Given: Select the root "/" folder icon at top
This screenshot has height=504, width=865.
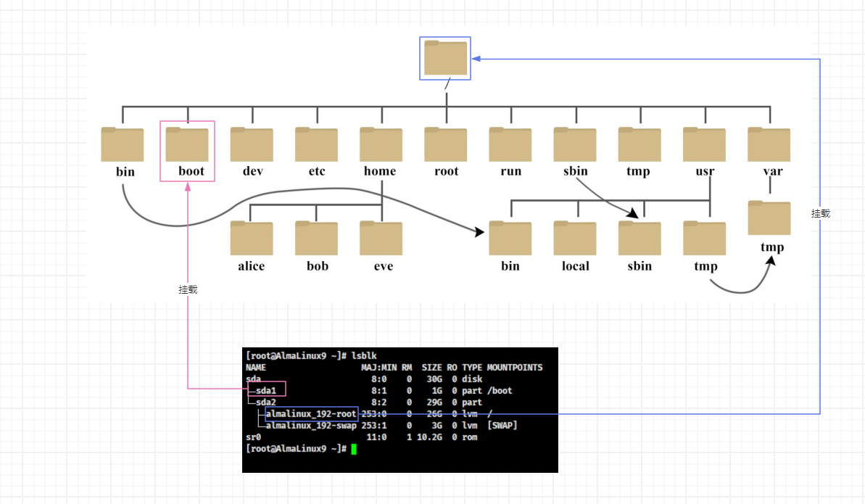Looking at the screenshot, I should click(x=445, y=58).
